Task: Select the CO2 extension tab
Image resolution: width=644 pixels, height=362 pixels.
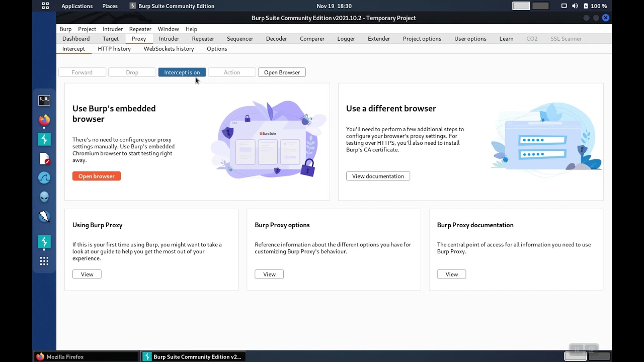Action: point(532,39)
